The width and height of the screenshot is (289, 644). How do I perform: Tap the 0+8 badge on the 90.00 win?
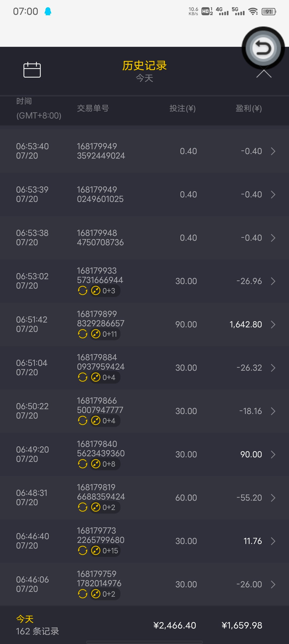click(104, 464)
